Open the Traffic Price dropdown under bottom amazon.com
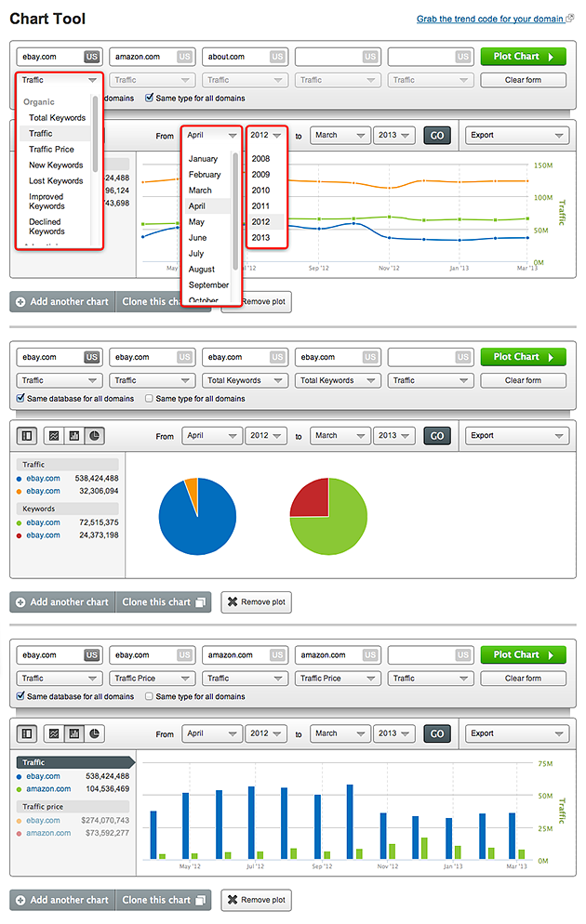 click(338, 679)
